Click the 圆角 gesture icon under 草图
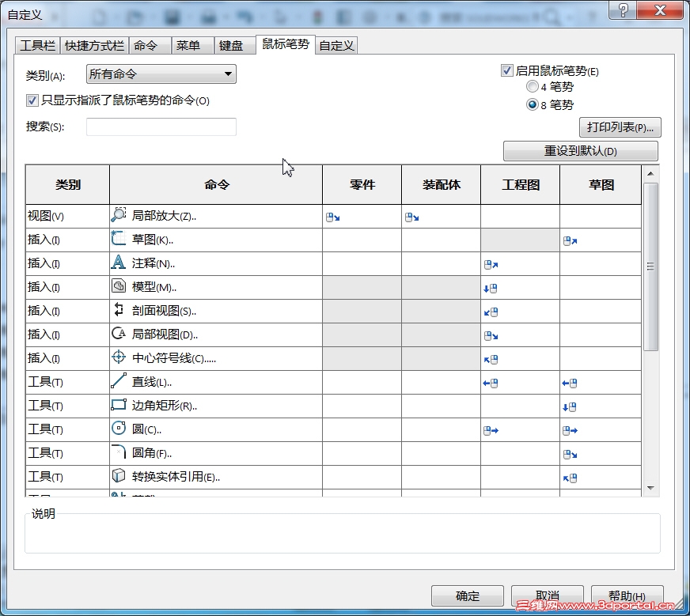 point(571,455)
